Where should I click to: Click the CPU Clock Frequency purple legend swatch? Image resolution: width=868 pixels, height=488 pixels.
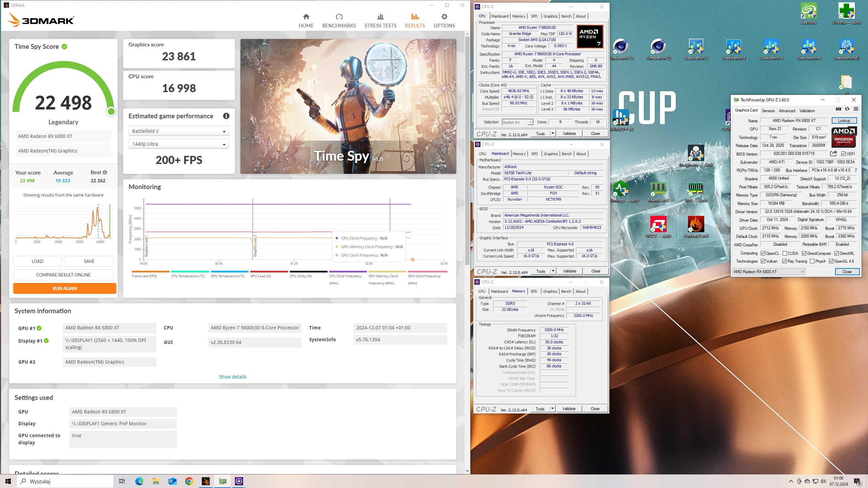coord(348,271)
